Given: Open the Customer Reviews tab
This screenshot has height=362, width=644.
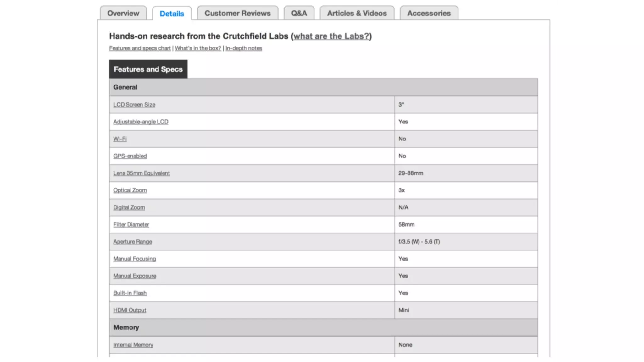Looking at the screenshot, I should (237, 13).
